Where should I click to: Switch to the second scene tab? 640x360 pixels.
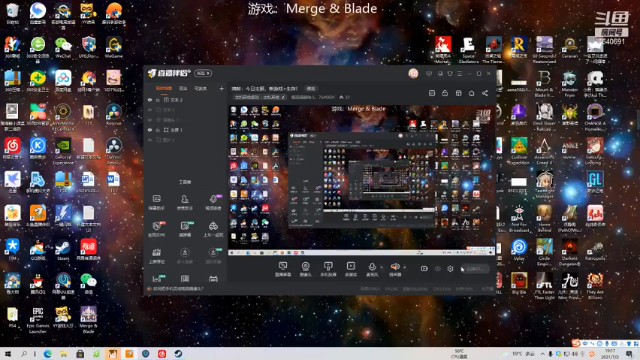pos(183,89)
